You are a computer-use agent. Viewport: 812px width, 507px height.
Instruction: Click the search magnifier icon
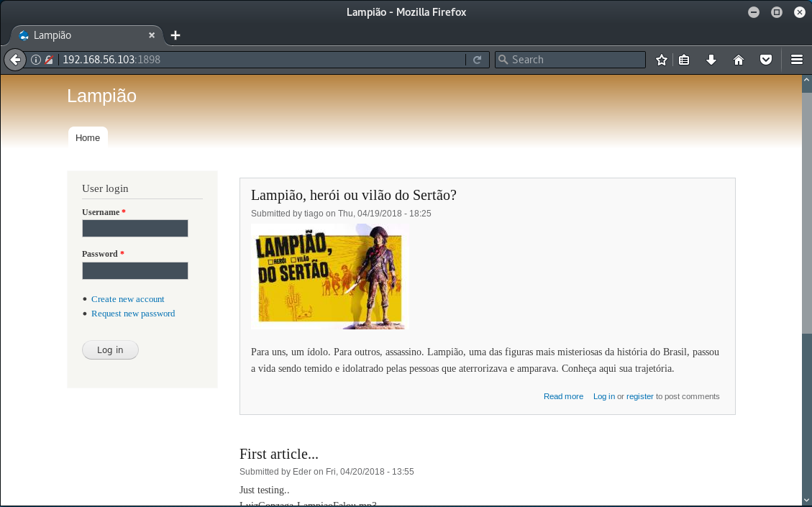(x=503, y=60)
